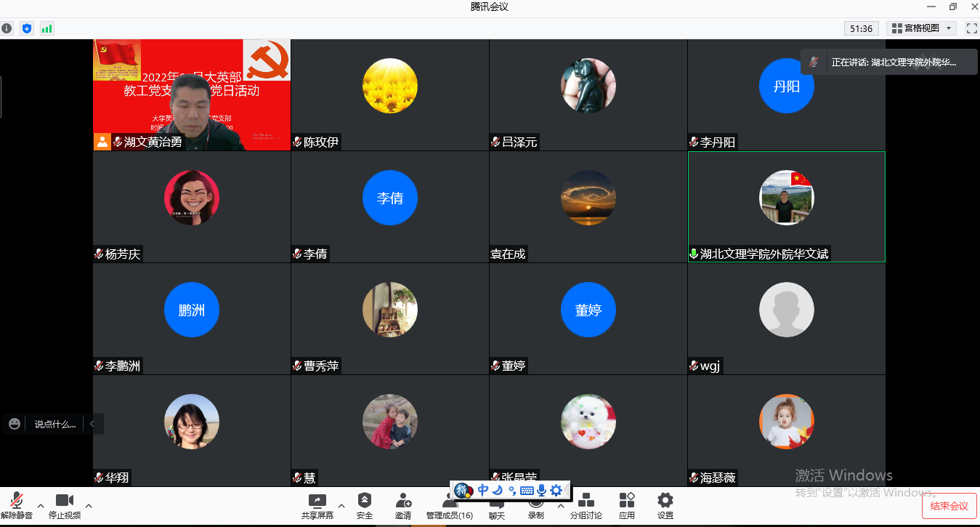Expand audio options arrow beside 解除静音
This screenshot has width=980, height=527.
pos(41,505)
